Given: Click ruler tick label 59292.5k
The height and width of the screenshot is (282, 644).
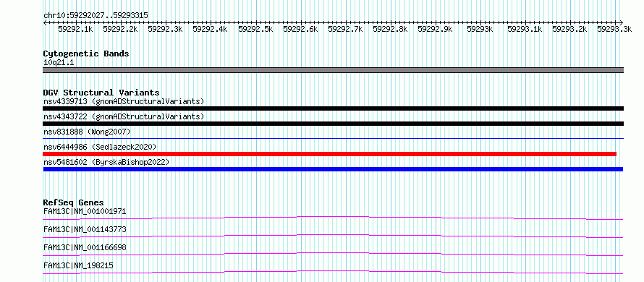Looking at the screenshot, I should click(255, 29).
